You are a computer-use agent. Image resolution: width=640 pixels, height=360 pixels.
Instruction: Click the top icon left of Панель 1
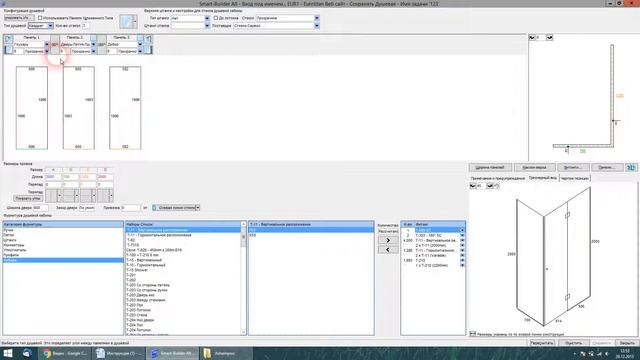[8, 38]
